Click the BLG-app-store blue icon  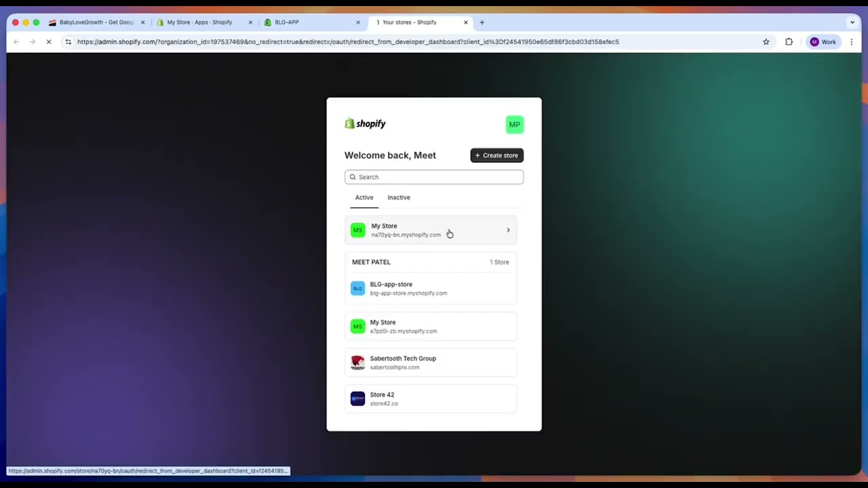tap(357, 289)
